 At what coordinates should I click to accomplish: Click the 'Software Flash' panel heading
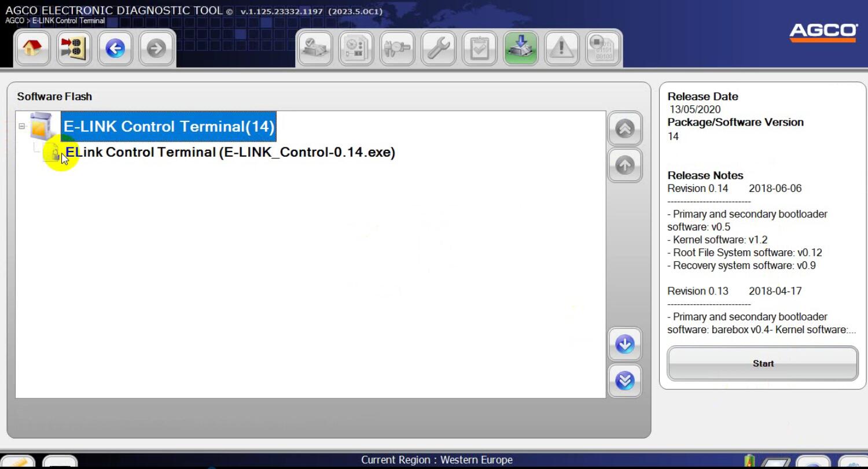(x=54, y=97)
